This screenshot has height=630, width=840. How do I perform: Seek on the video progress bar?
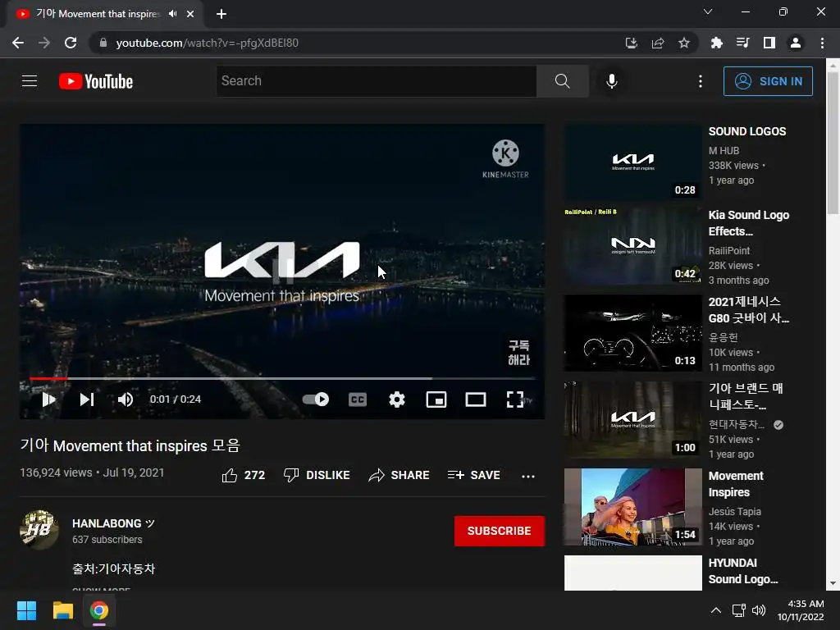[282, 378]
